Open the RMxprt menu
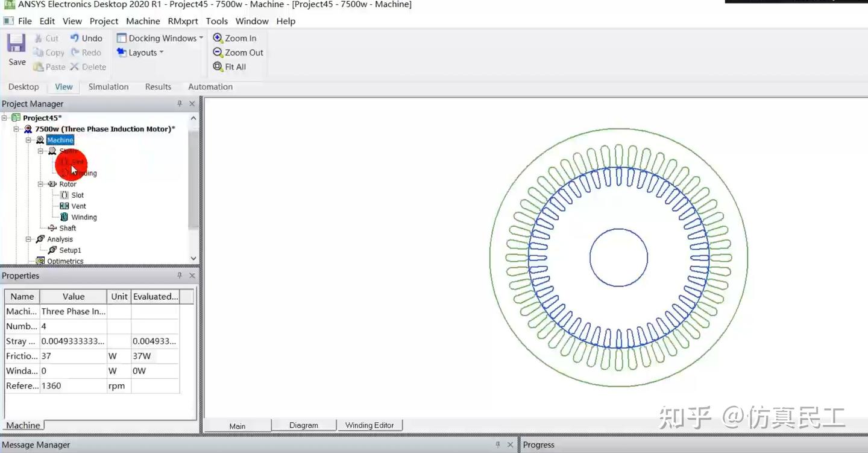Image resolution: width=868 pixels, height=453 pixels. coord(183,21)
